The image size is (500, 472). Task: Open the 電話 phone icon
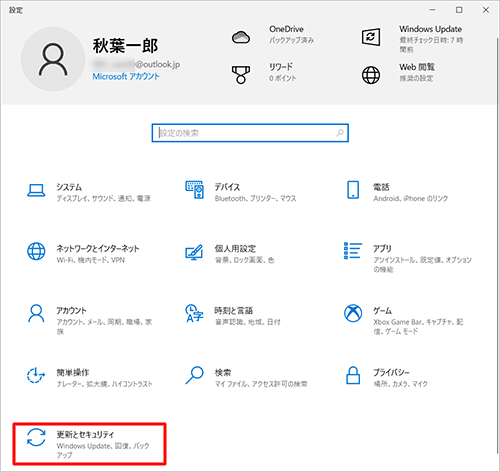tap(353, 190)
